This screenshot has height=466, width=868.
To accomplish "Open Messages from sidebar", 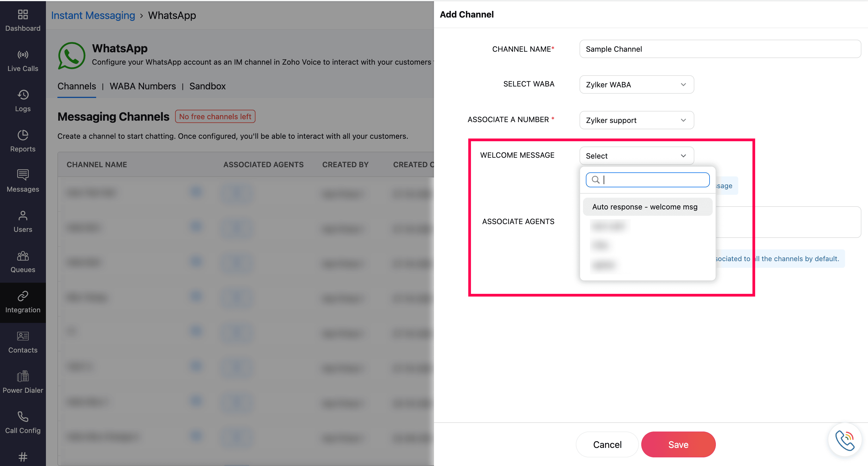I will 23,181.
